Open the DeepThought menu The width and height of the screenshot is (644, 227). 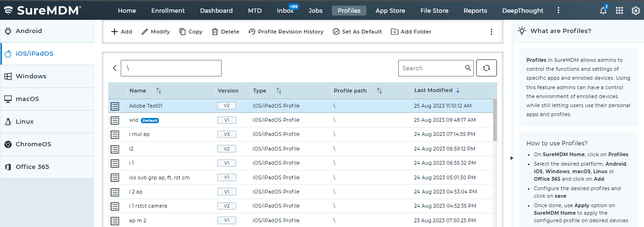(x=523, y=10)
